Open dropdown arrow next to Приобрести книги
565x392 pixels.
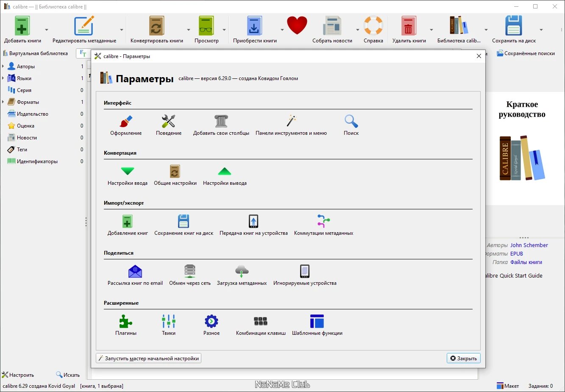click(x=282, y=30)
